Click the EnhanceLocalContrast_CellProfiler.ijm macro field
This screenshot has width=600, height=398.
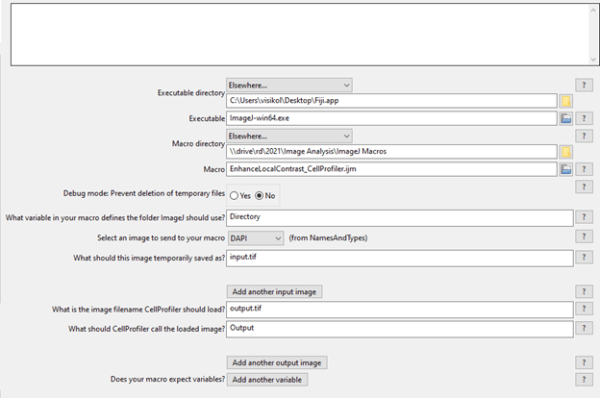pyautogui.click(x=391, y=169)
